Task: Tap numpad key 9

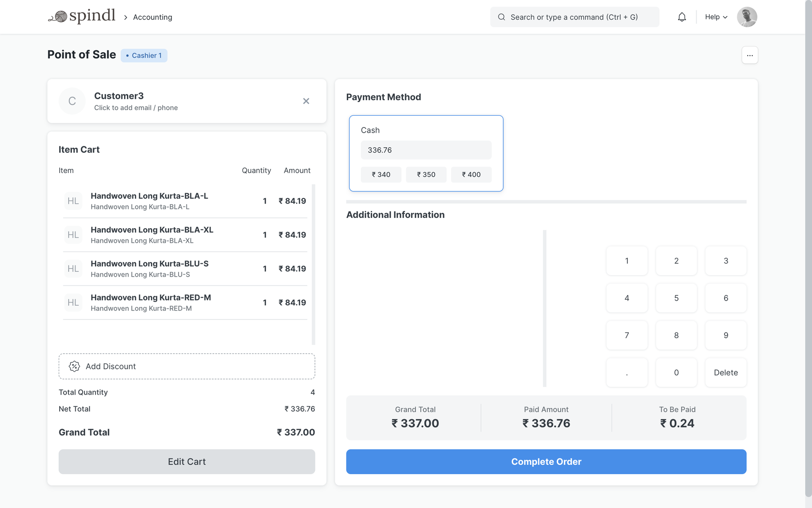Action: coord(726,335)
